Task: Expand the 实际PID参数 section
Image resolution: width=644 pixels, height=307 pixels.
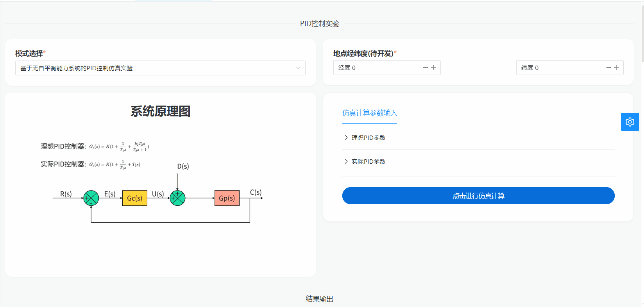Action: point(368,161)
